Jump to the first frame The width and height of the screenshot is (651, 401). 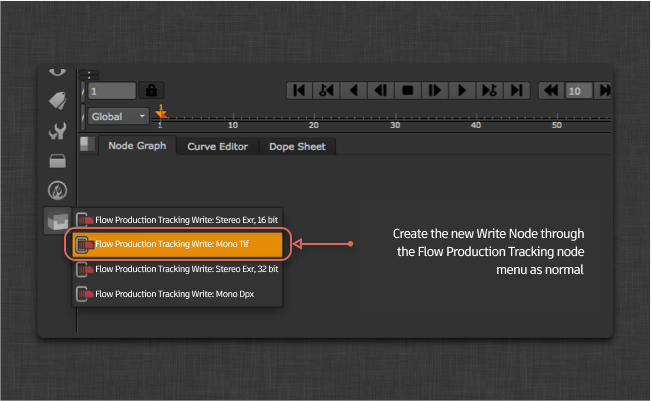tap(299, 90)
